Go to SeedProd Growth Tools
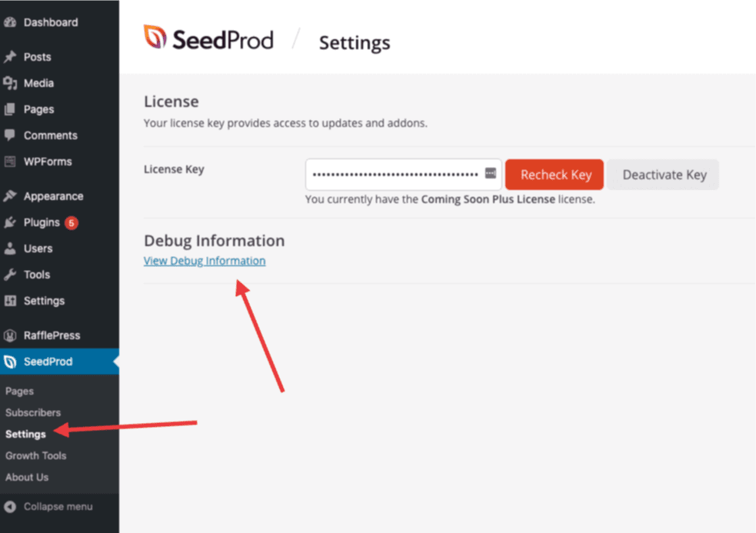Screen dimensions: 756x533 click(36, 455)
